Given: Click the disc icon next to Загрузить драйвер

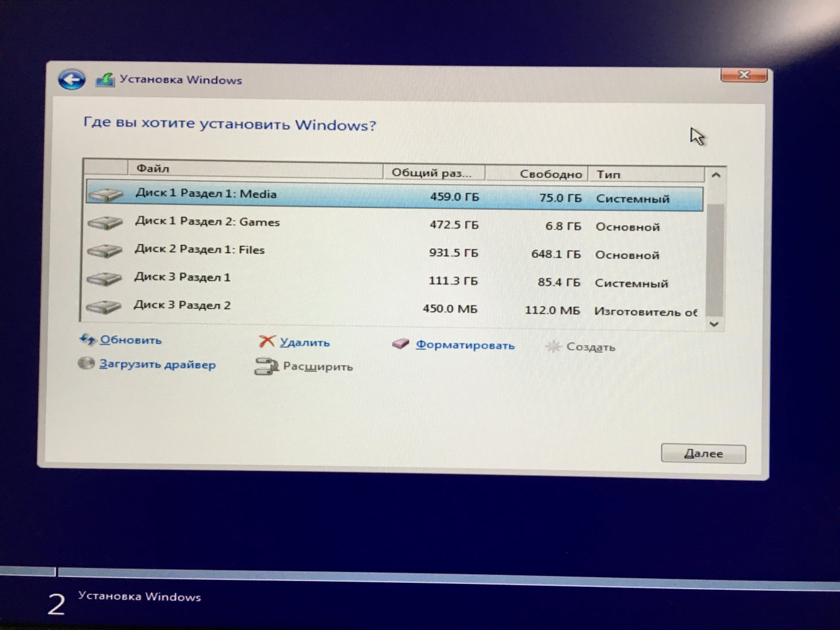Looking at the screenshot, I should click(86, 363).
